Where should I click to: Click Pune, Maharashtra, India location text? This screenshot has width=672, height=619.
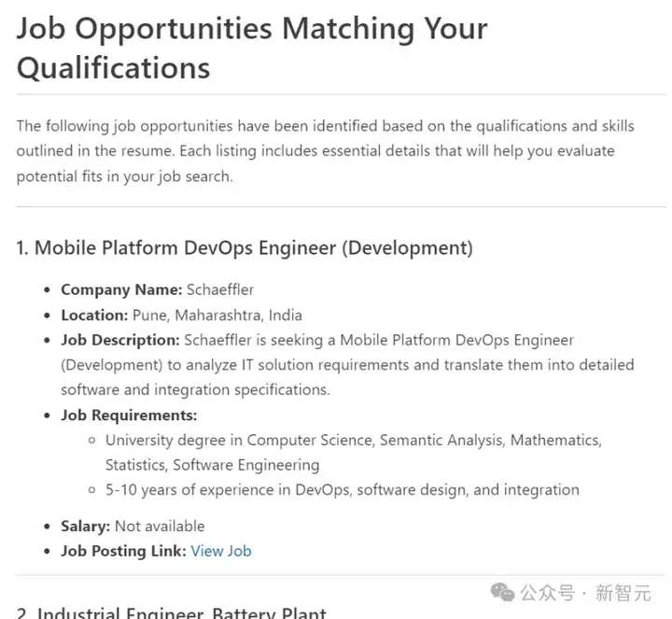tap(217, 315)
